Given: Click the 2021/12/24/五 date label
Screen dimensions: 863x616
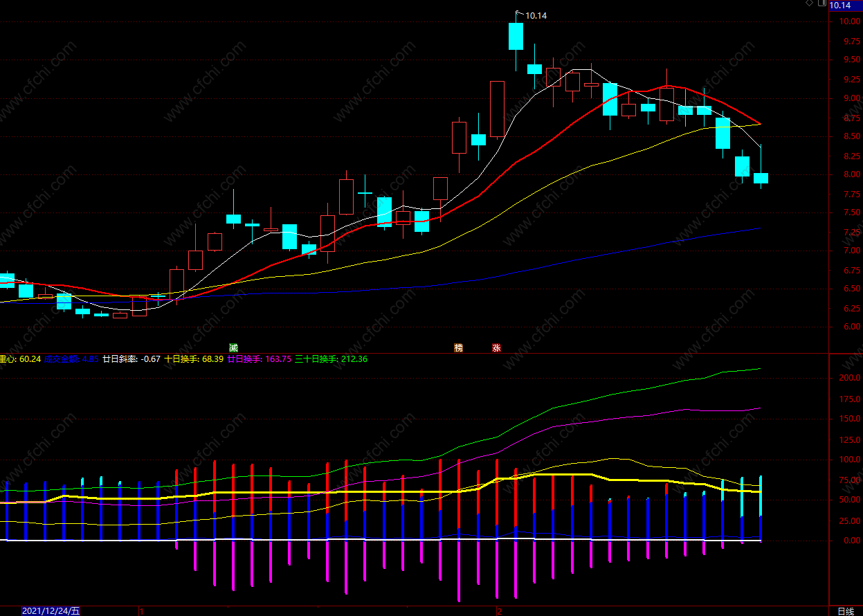Looking at the screenshot, I should click(x=51, y=611).
